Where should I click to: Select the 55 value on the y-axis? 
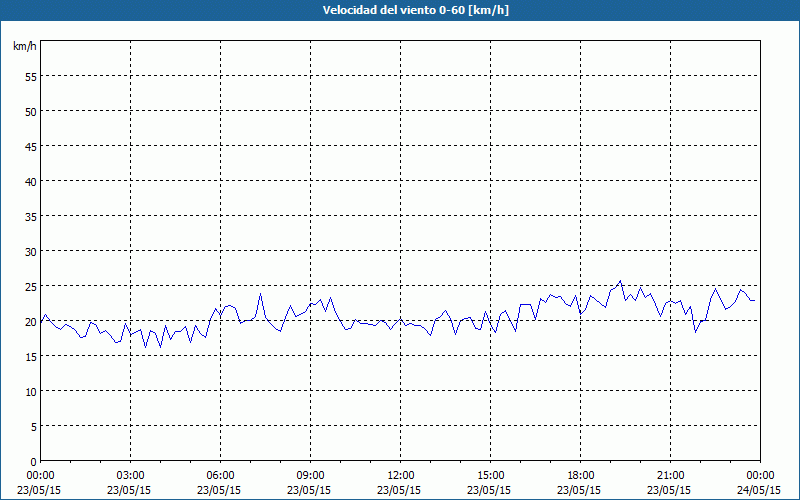(31, 77)
